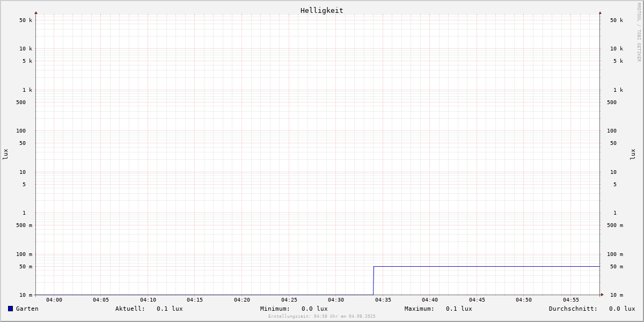Click the value next to 'Durchschnitt:'
Viewport: 644px width, 322px height.
click(622, 309)
